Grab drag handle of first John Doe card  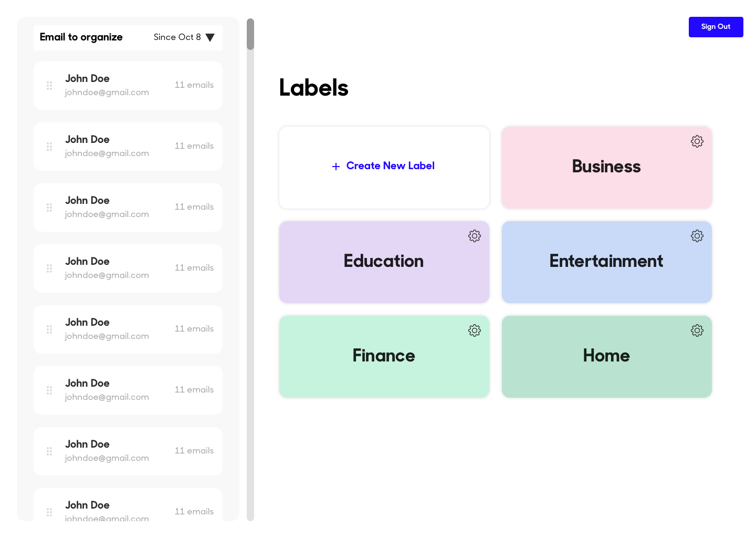[49, 86]
